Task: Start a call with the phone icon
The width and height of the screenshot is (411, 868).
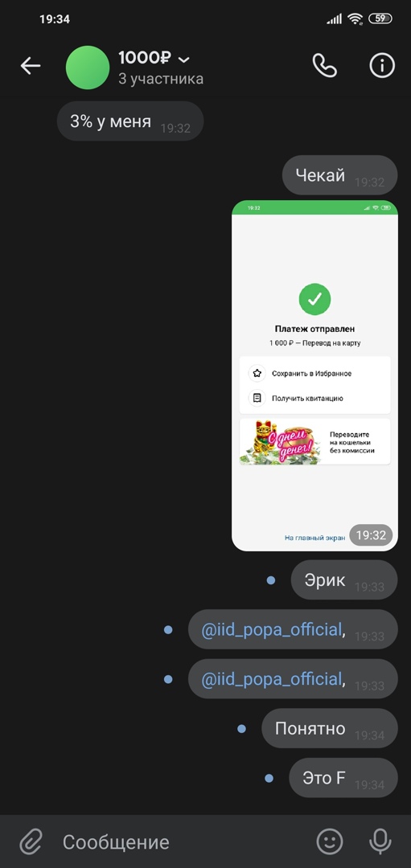Action: 325,66
